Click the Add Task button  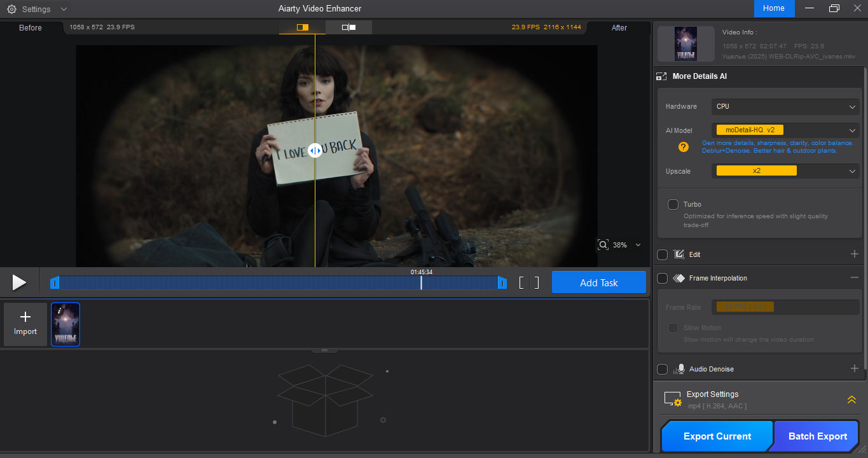pyautogui.click(x=598, y=282)
